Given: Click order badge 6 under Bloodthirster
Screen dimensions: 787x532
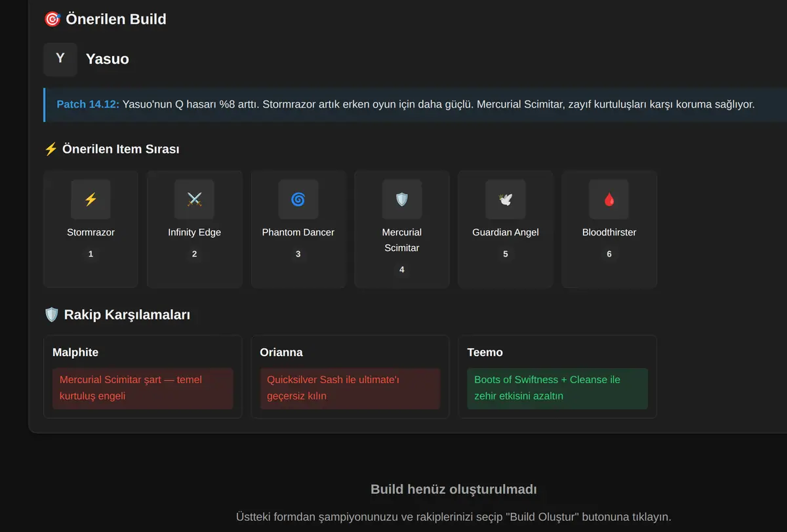Looking at the screenshot, I should (x=609, y=254).
